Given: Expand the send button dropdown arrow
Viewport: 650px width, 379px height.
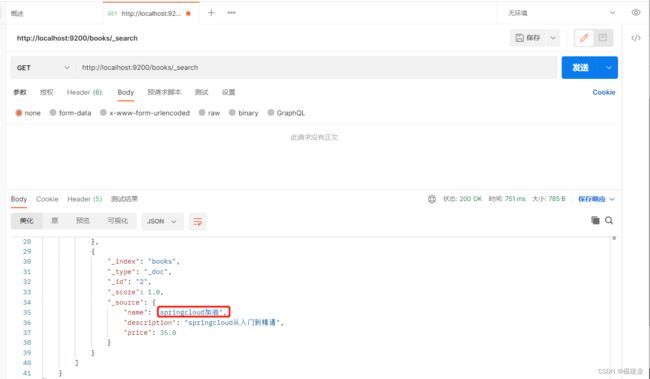Looking at the screenshot, I should [609, 68].
